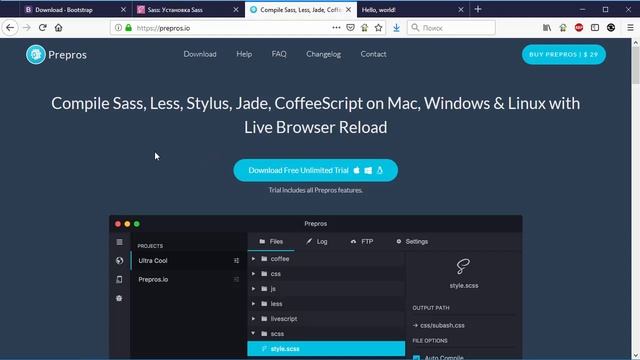Bookmark this page with the star icon
Screen dimensions: 640x360
tap(378, 28)
